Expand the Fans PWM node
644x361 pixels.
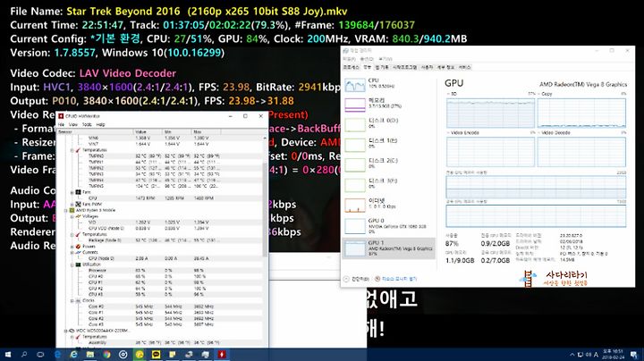pyautogui.click(x=72, y=204)
